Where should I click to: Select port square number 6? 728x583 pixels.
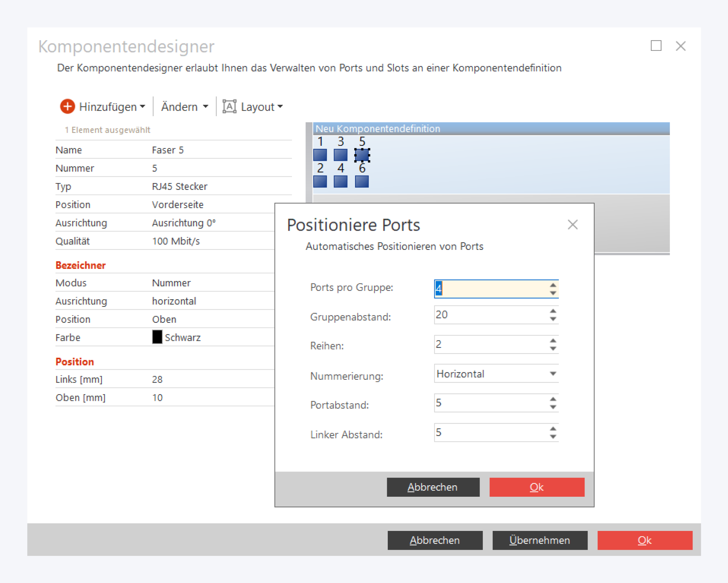pos(362,181)
